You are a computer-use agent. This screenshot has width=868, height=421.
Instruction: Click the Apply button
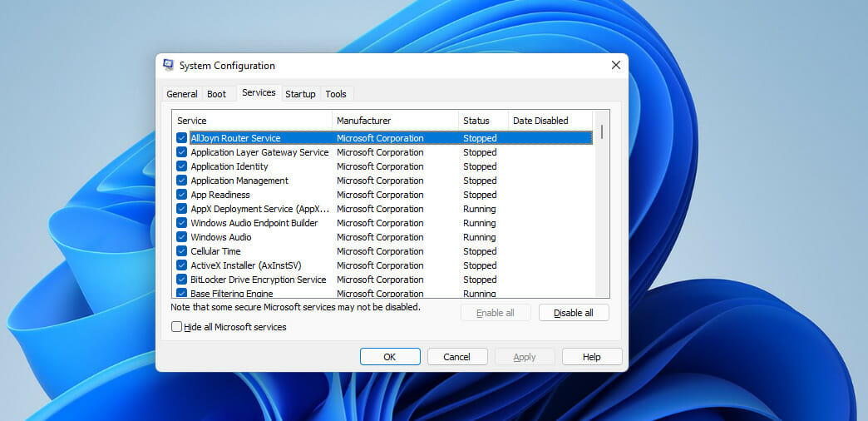point(525,357)
